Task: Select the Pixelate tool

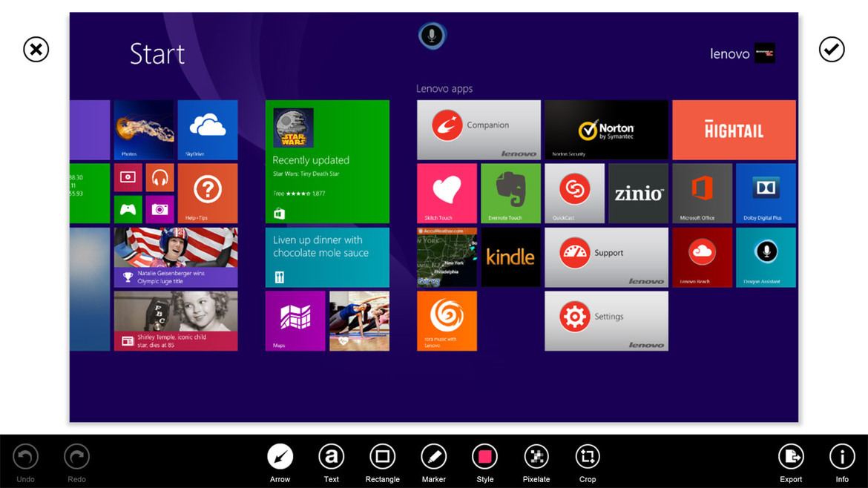Action: click(536, 457)
